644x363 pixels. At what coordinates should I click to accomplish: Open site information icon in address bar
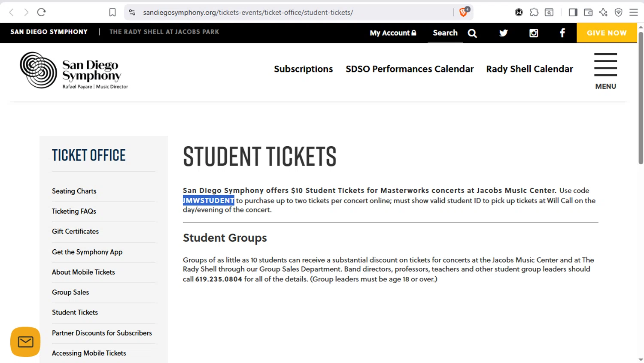[132, 12]
